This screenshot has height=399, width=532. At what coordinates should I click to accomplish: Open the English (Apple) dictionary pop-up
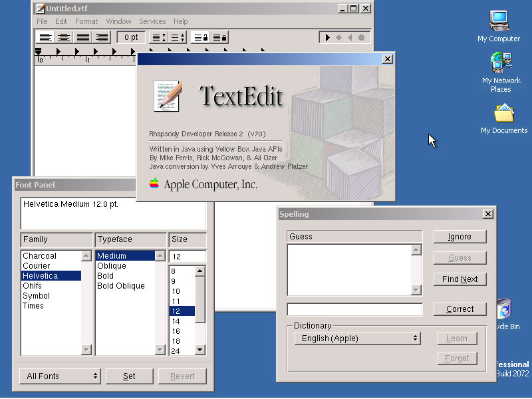coord(358,338)
